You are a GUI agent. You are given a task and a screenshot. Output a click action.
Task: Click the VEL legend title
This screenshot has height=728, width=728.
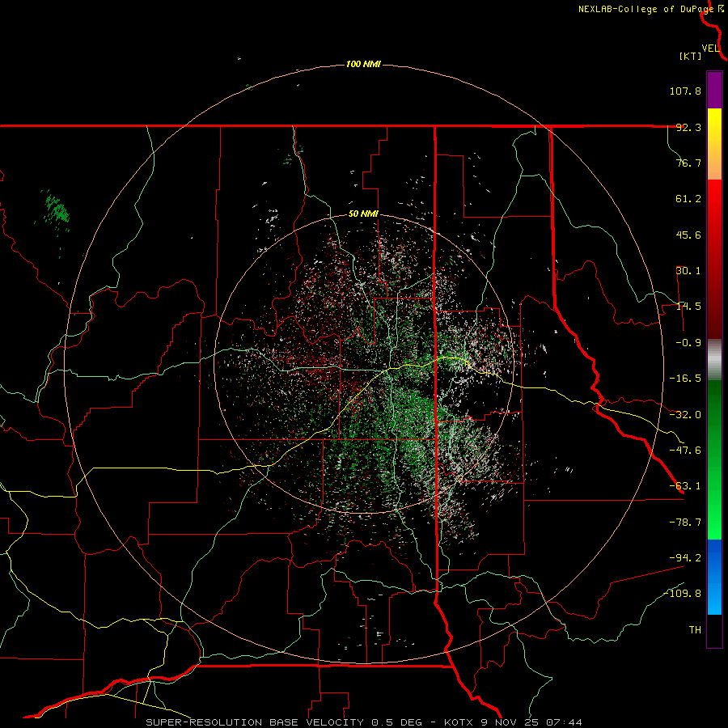pyautogui.click(x=710, y=49)
